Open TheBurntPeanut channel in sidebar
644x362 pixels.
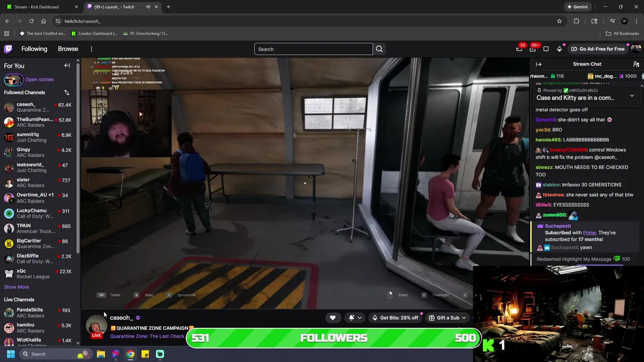click(38, 122)
